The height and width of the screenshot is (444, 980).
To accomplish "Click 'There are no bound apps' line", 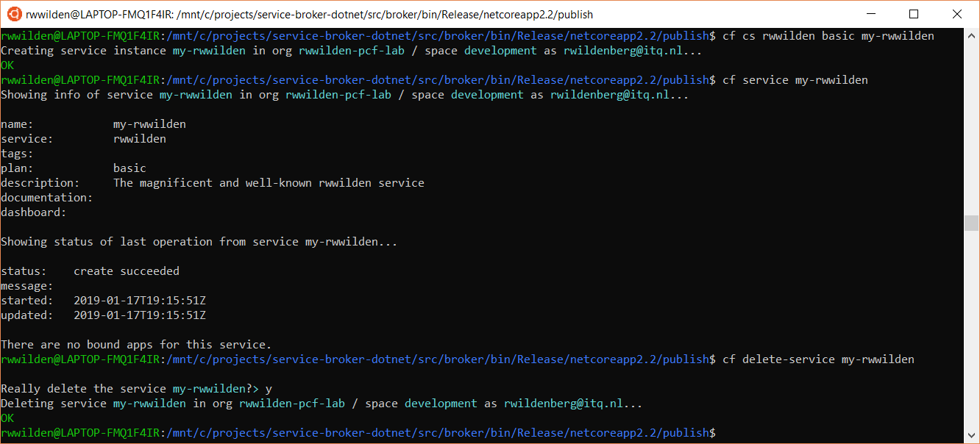I will pos(136,345).
